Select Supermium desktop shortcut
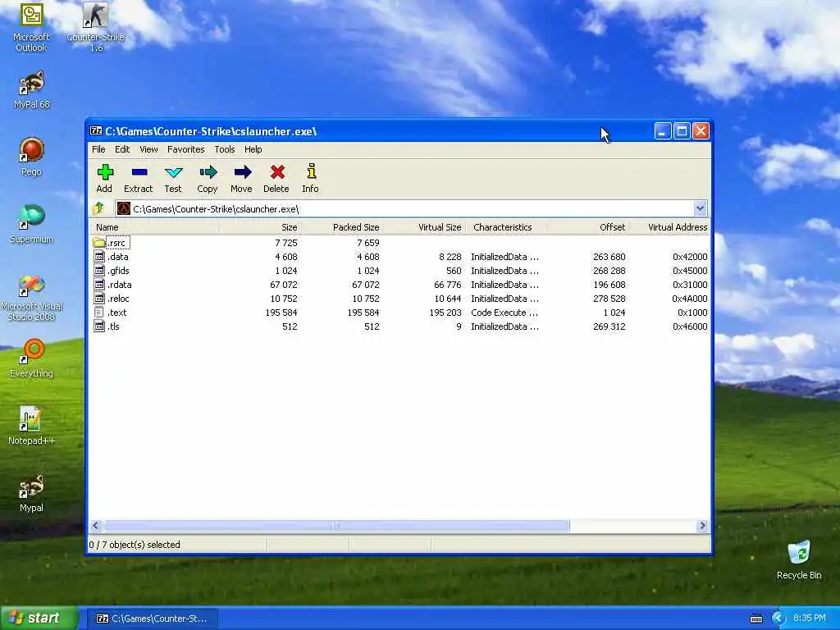840x630 pixels. 32,225
